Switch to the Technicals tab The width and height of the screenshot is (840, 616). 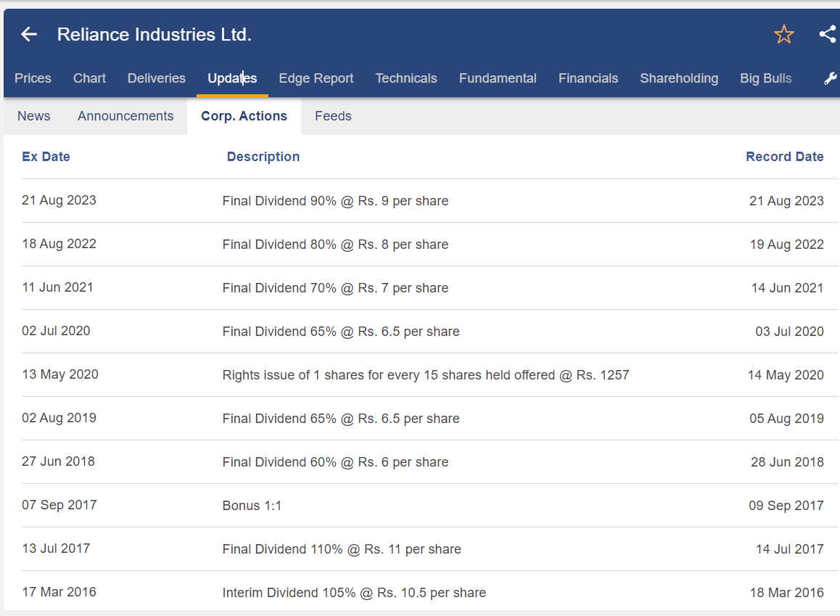pyautogui.click(x=406, y=78)
